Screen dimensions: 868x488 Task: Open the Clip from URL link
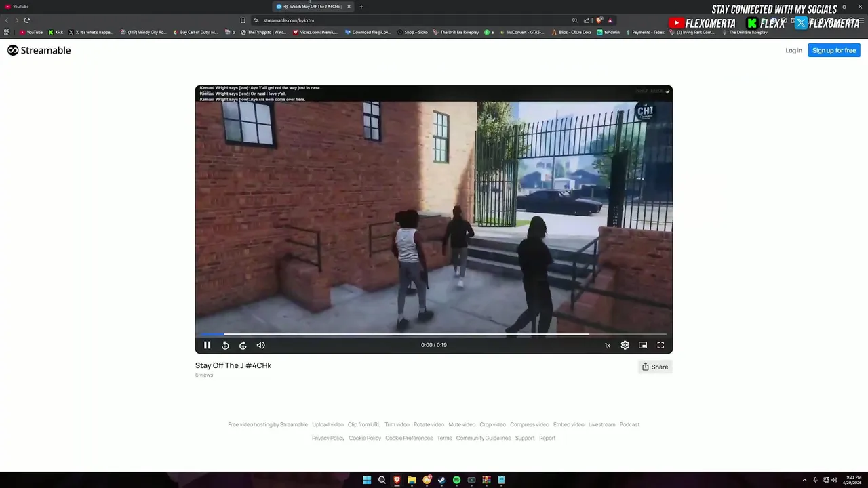(364, 424)
